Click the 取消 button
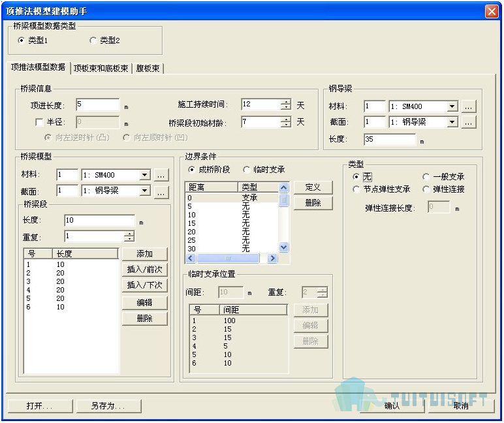Image resolution: width=504 pixels, height=423 pixels. click(461, 406)
